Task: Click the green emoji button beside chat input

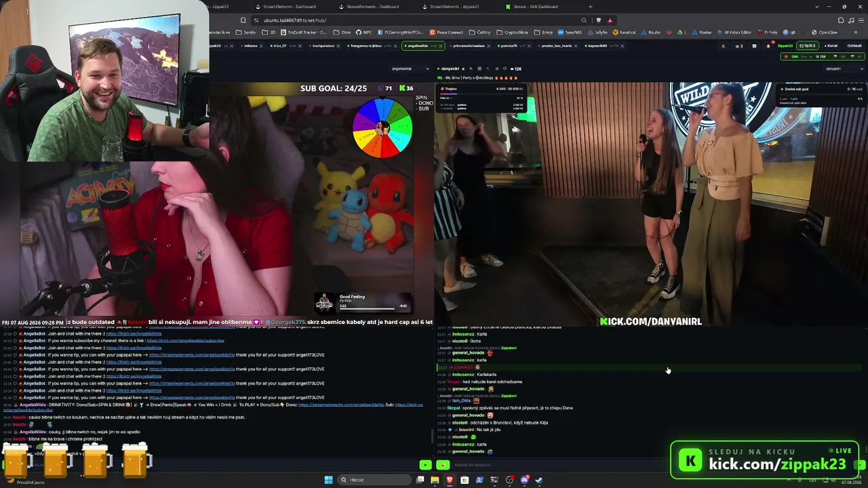Action: (443, 465)
